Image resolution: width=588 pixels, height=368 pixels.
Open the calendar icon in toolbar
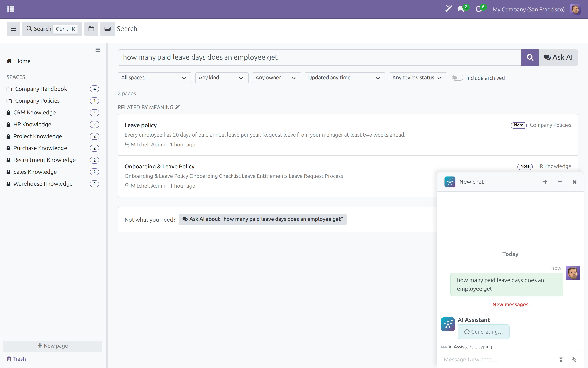pyautogui.click(x=91, y=29)
